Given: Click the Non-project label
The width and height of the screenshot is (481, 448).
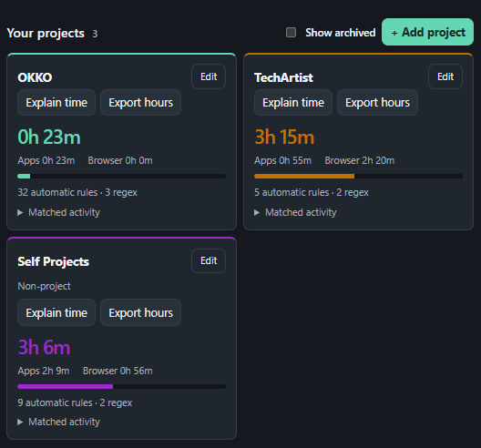Looking at the screenshot, I should coord(44,286).
